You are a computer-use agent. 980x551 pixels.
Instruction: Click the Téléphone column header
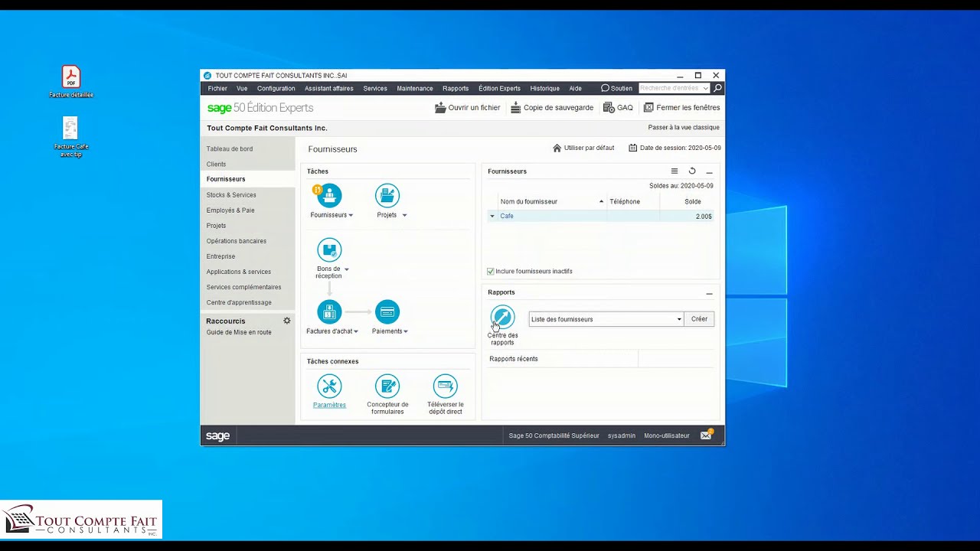[x=634, y=201]
